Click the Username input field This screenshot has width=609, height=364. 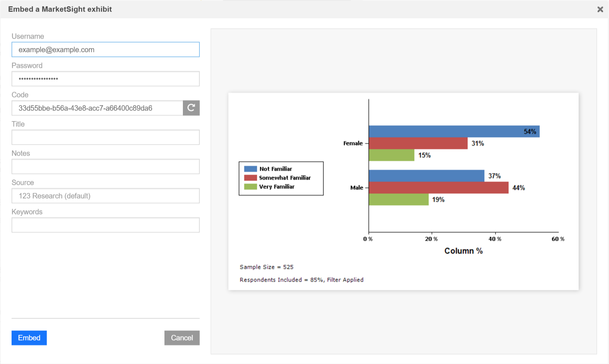[x=105, y=49]
